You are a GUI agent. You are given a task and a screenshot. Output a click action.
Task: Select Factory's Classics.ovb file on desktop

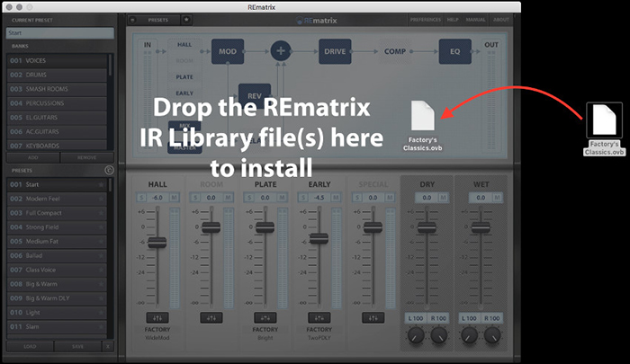click(x=604, y=129)
